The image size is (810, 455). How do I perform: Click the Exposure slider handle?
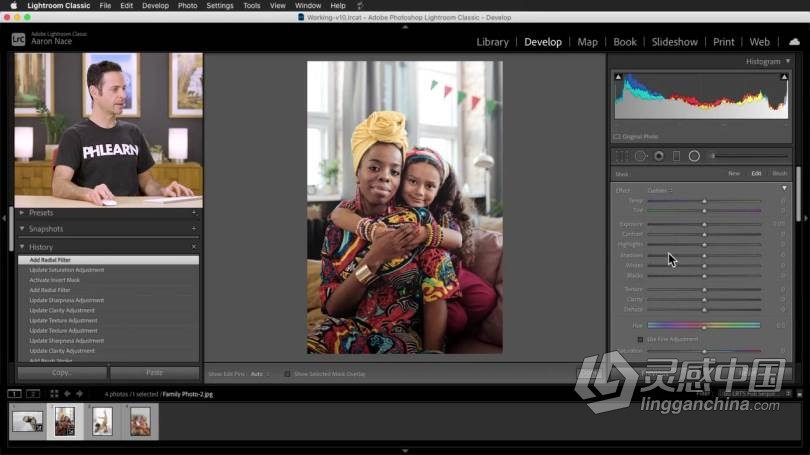click(704, 224)
